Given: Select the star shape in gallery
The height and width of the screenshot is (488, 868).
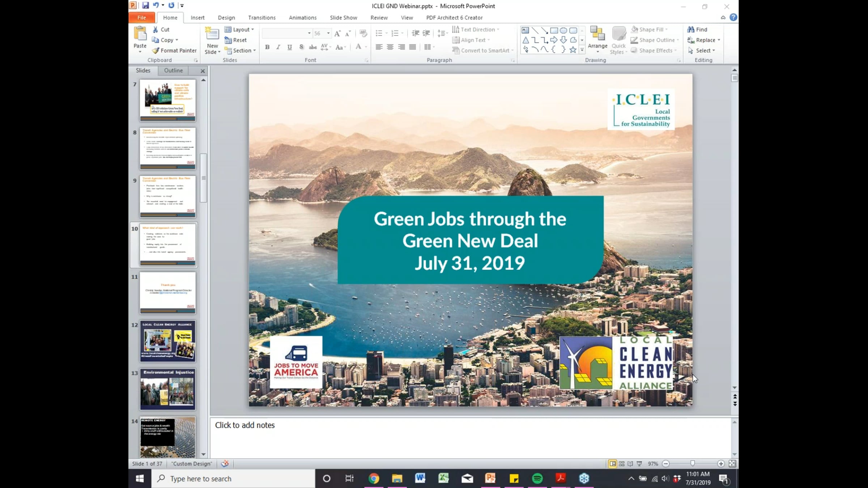Looking at the screenshot, I should 573,50.
